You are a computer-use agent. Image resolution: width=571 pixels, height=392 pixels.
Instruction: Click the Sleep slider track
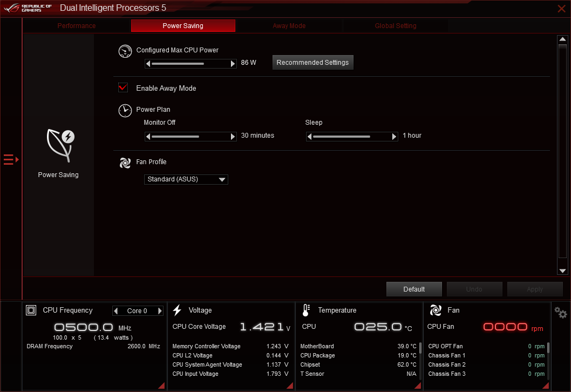[x=352, y=137]
